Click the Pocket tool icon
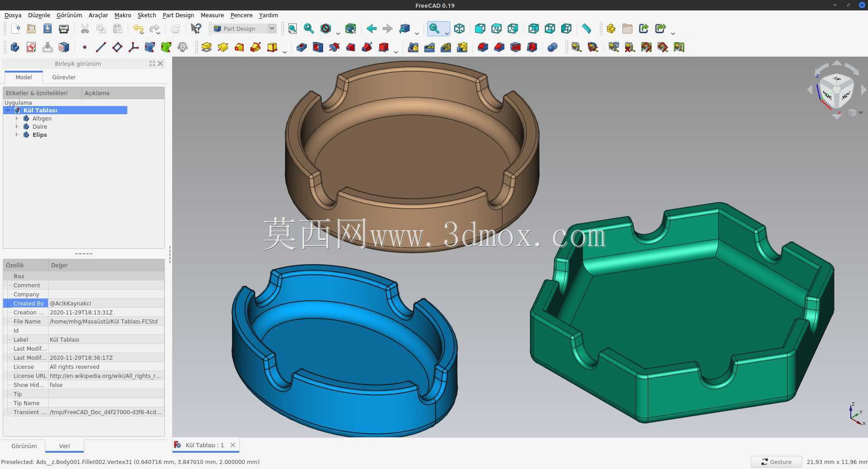 (302, 47)
